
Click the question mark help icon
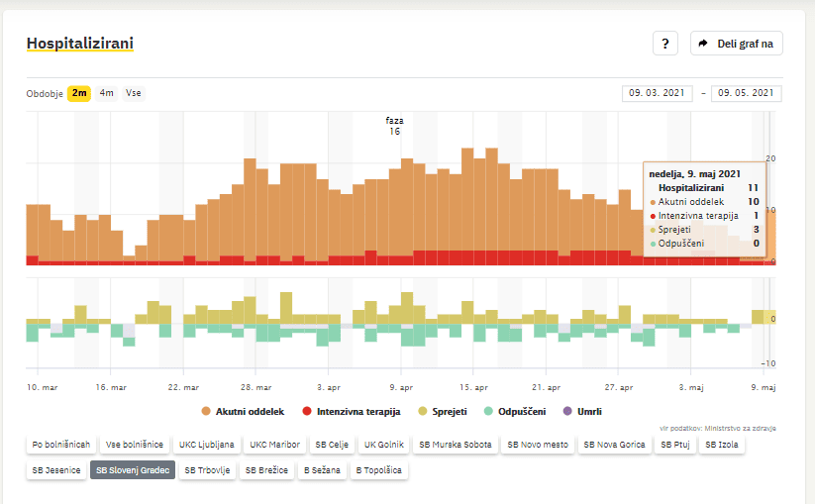(664, 44)
